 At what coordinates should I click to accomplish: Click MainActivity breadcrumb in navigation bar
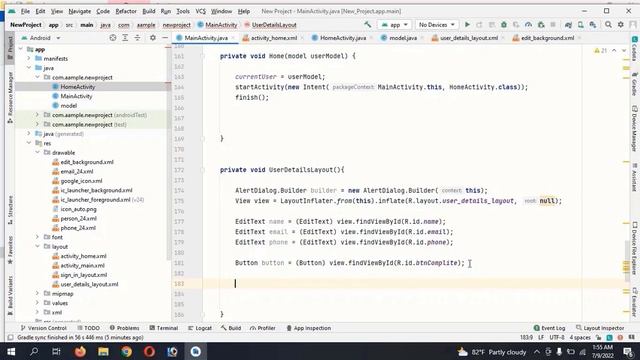[x=218, y=25]
